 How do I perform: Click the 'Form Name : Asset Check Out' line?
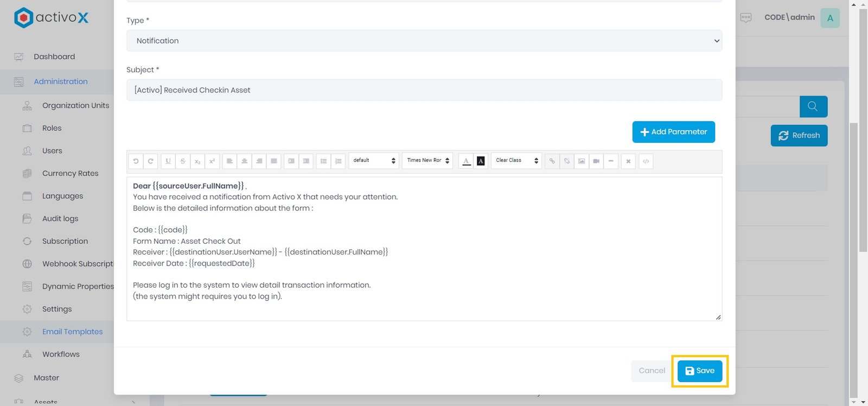click(x=187, y=241)
